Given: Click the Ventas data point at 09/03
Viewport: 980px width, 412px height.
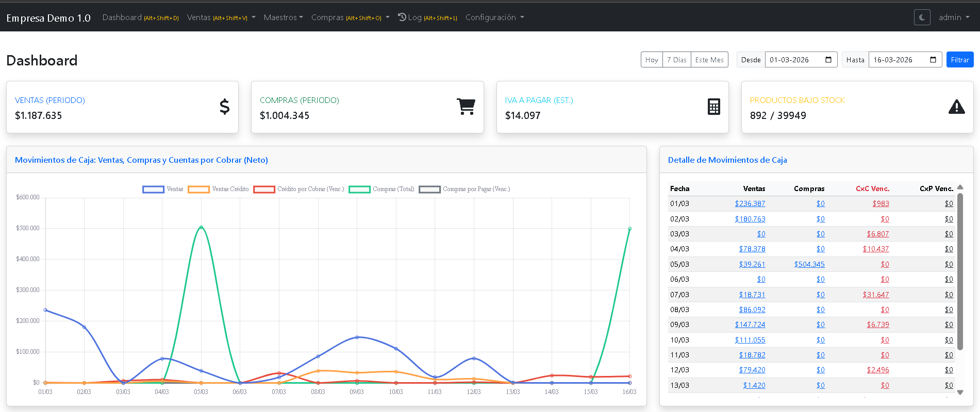Looking at the screenshot, I should coord(357,337).
